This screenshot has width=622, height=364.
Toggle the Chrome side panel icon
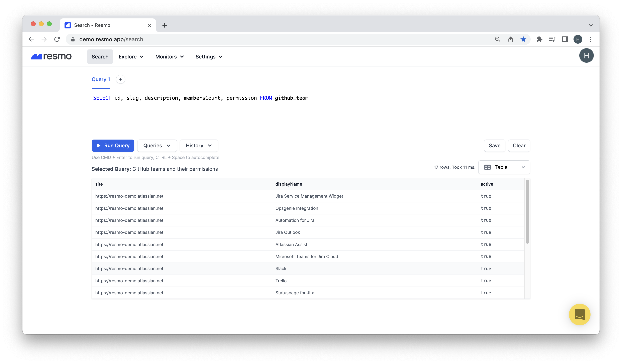(565, 39)
